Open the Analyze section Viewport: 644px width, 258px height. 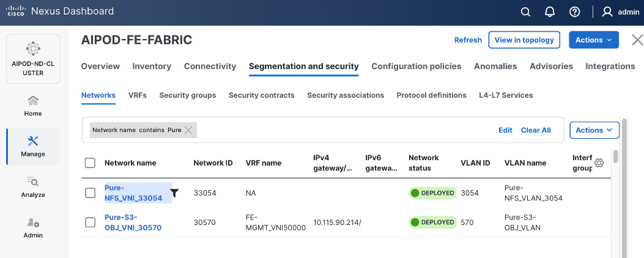[33, 186]
